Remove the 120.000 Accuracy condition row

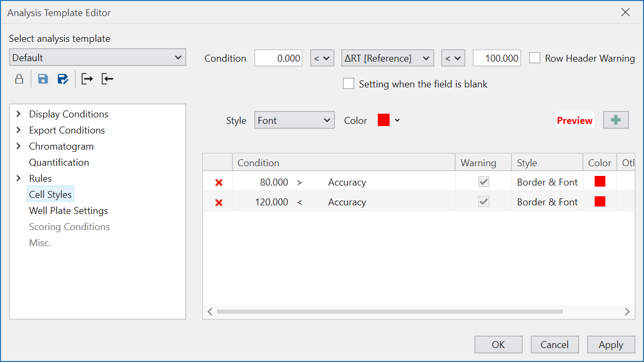[x=218, y=203]
